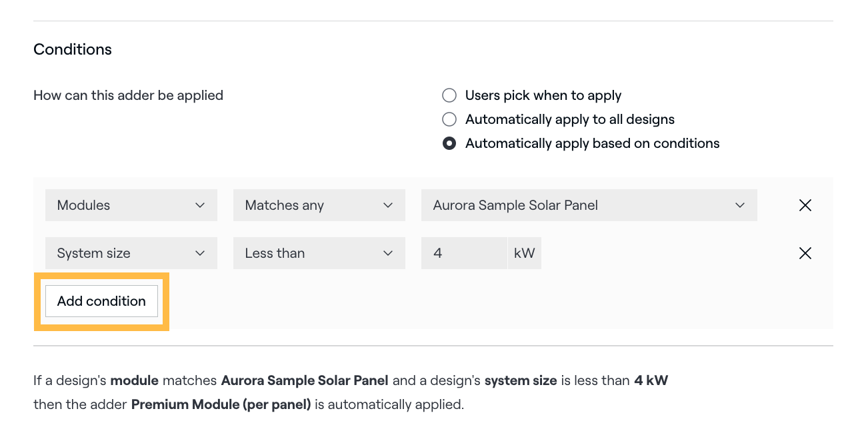Choose Automatically apply to all designs
Screen dimensions: 868x441
point(449,119)
